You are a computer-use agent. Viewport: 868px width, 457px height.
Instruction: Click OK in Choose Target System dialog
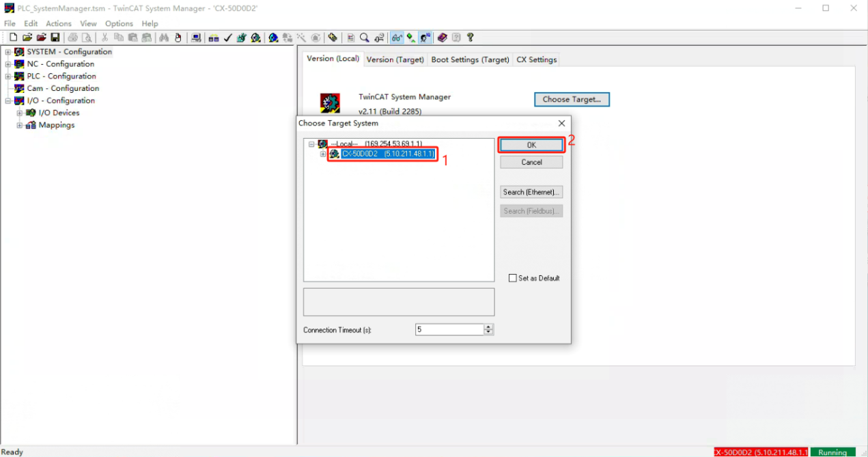click(x=531, y=145)
